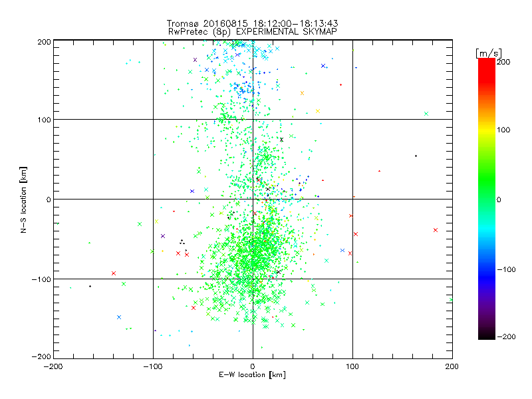The height and width of the screenshot is (399, 532).
Task: Click the x-axis tick label '200'
Action: (x=452, y=366)
